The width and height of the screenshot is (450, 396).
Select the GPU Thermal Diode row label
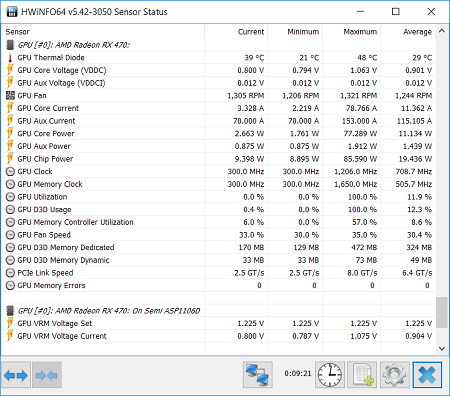tap(51, 58)
